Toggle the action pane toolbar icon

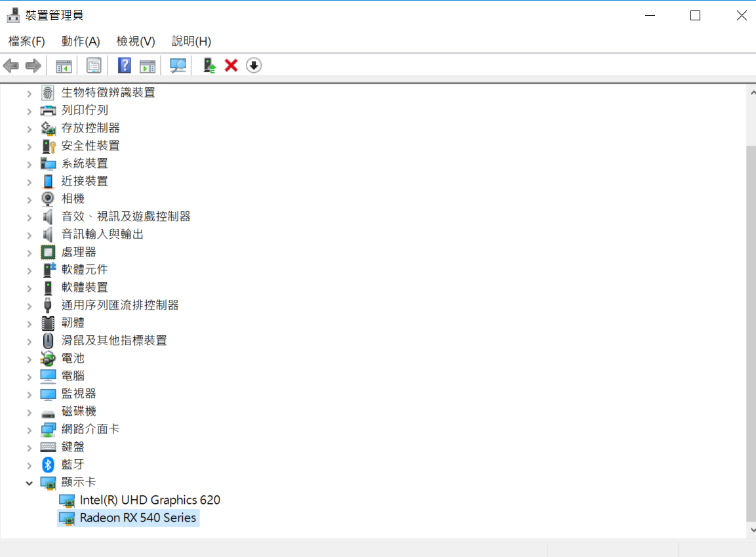(148, 66)
